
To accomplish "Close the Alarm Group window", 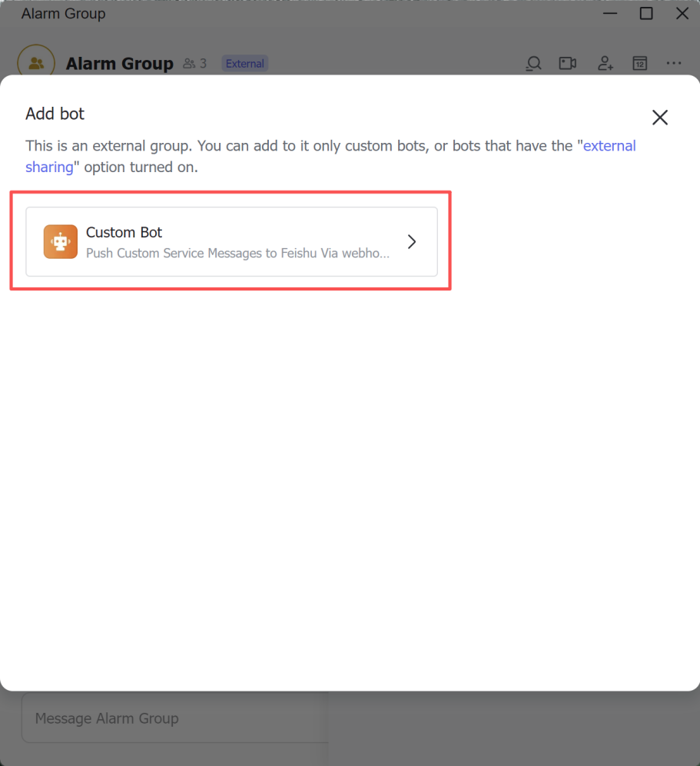I will (x=682, y=14).
